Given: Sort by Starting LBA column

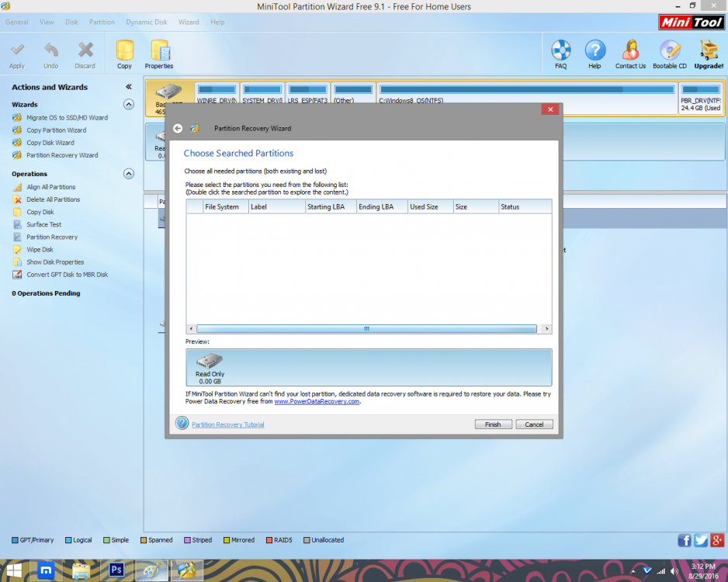Looking at the screenshot, I should click(x=331, y=207).
